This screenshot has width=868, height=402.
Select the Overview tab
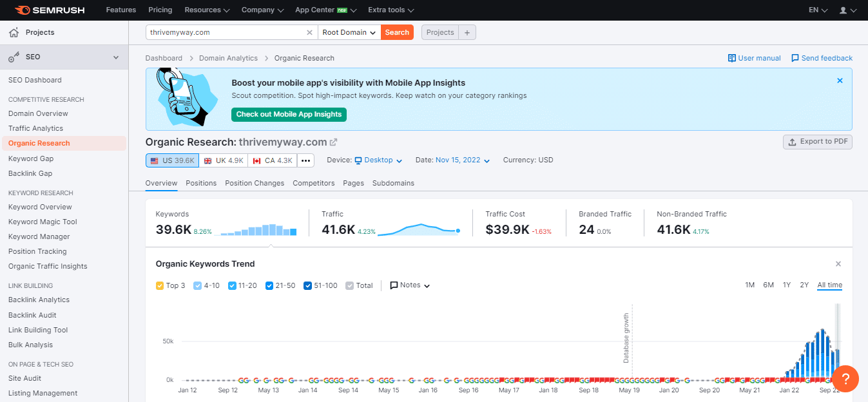pyautogui.click(x=161, y=183)
